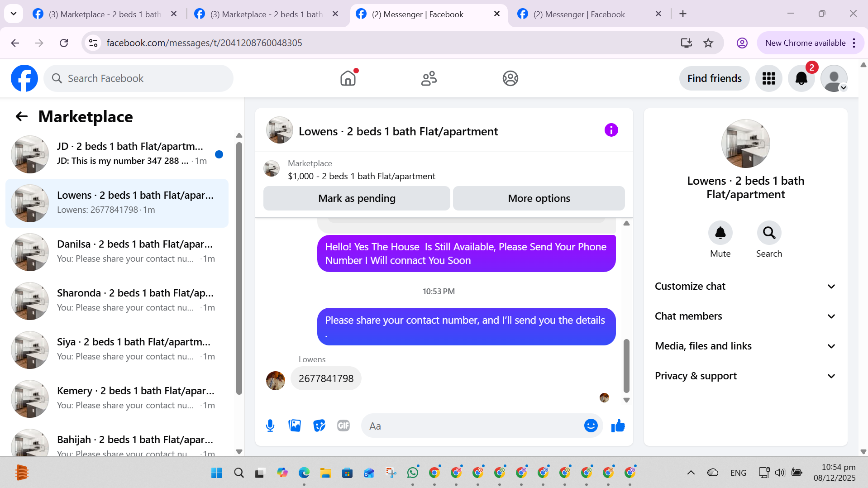The image size is (868, 488).
Task: Go back from Marketplace chats
Action: 22,117
